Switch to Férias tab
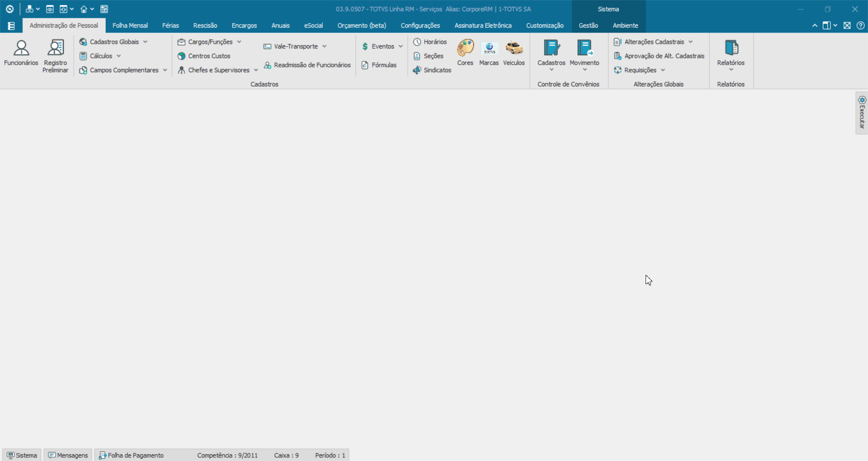The width and height of the screenshot is (868, 461). pos(170,26)
